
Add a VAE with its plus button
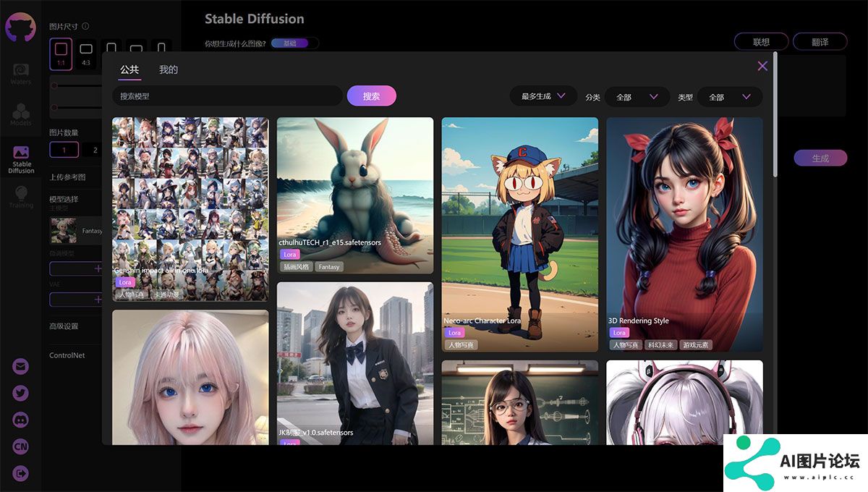point(98,299)
